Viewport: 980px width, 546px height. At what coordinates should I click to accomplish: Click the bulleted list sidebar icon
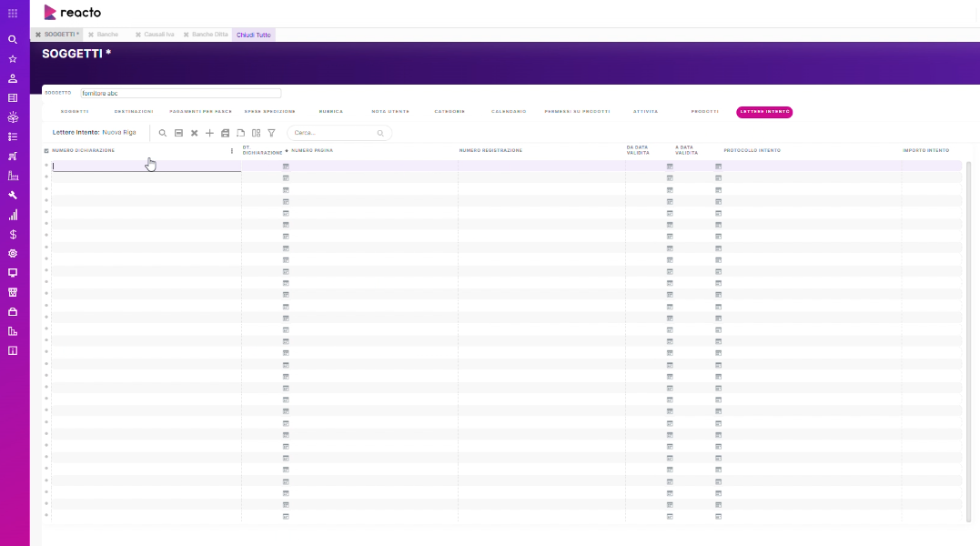(x=13, y=136)
